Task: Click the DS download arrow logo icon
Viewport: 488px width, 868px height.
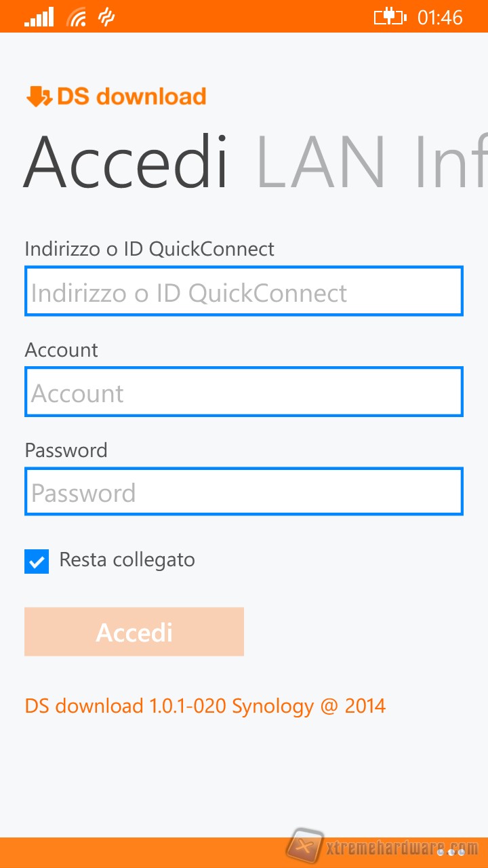Action: click(39, 97)
